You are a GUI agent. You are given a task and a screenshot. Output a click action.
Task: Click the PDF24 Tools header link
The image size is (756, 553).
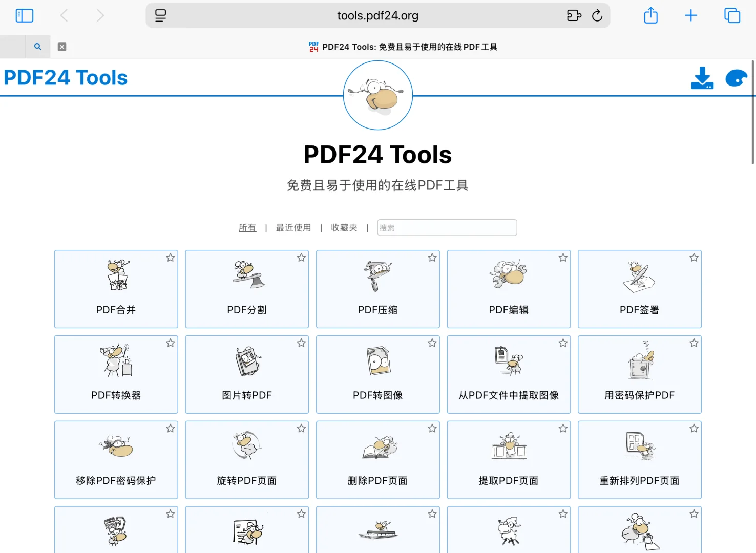pos(66,78)
